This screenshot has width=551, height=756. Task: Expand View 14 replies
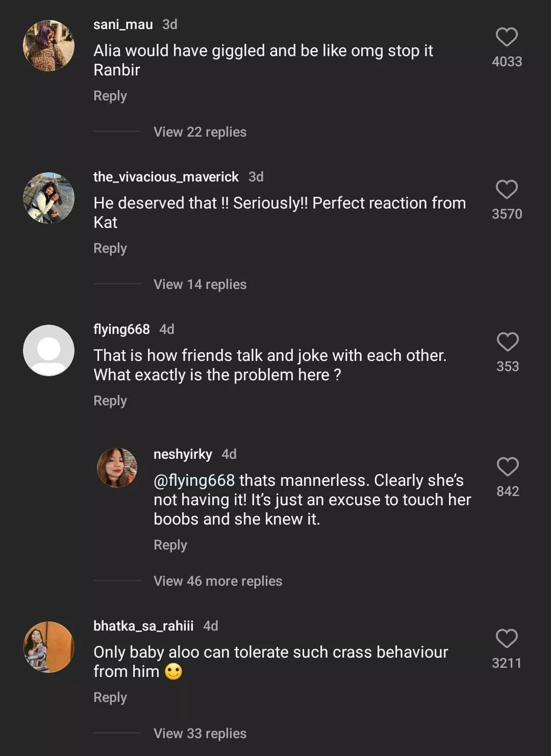click(200, 284)
